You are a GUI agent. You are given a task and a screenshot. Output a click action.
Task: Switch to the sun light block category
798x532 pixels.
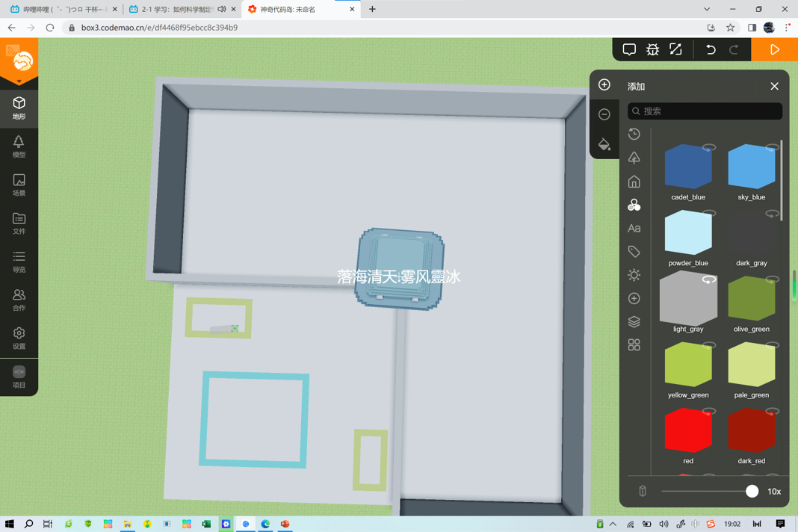coord(634,275)
